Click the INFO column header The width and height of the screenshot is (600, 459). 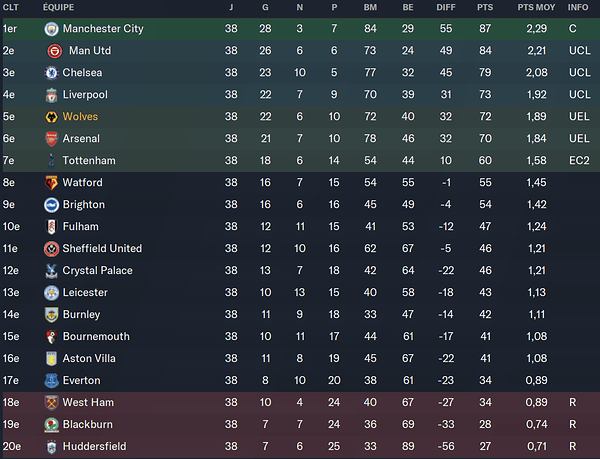[x=578, y=8]
